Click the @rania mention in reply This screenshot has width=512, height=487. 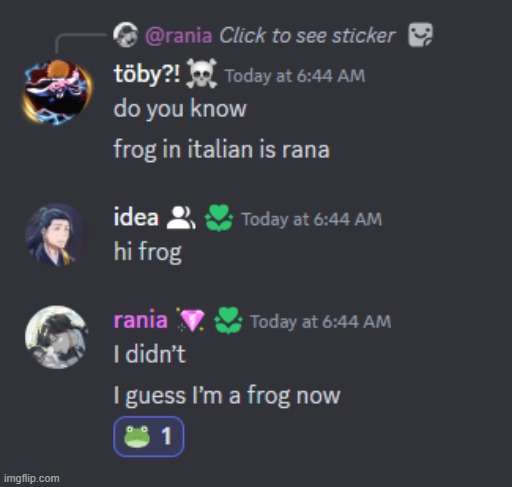click(x=178, y=36)
